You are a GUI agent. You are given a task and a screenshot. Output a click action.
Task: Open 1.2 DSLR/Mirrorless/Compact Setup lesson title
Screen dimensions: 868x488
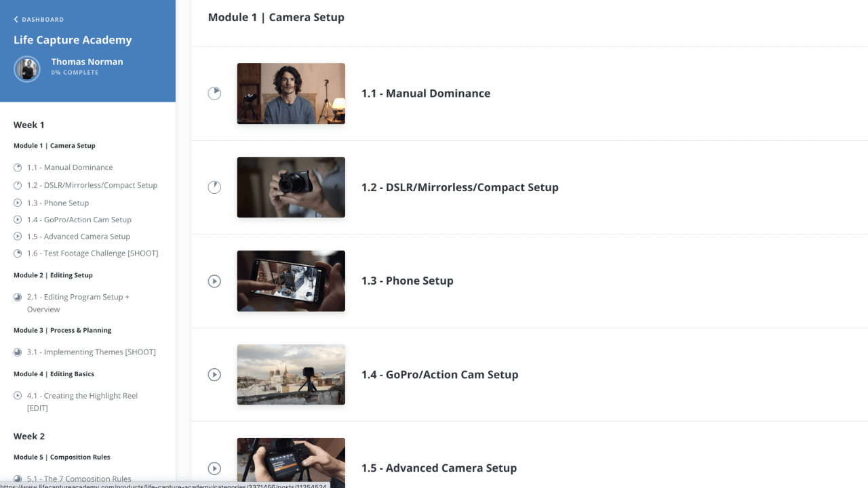click(x=460, y=187)
